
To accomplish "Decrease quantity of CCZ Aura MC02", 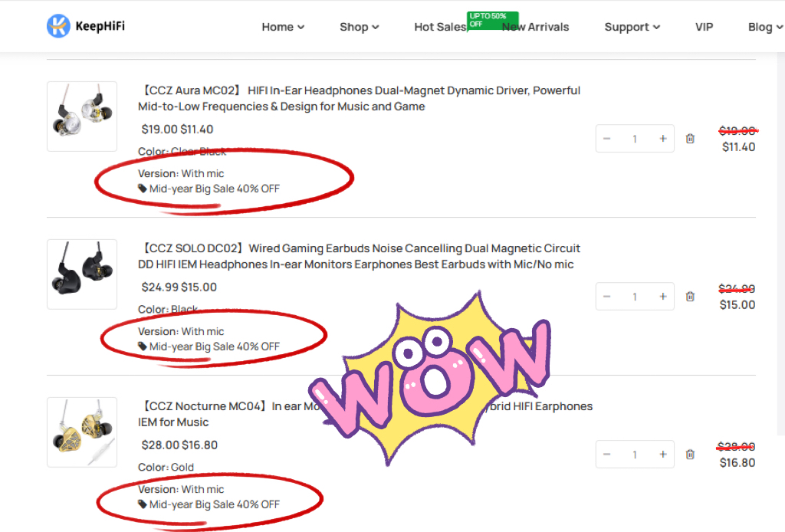I will pos(607,139).
